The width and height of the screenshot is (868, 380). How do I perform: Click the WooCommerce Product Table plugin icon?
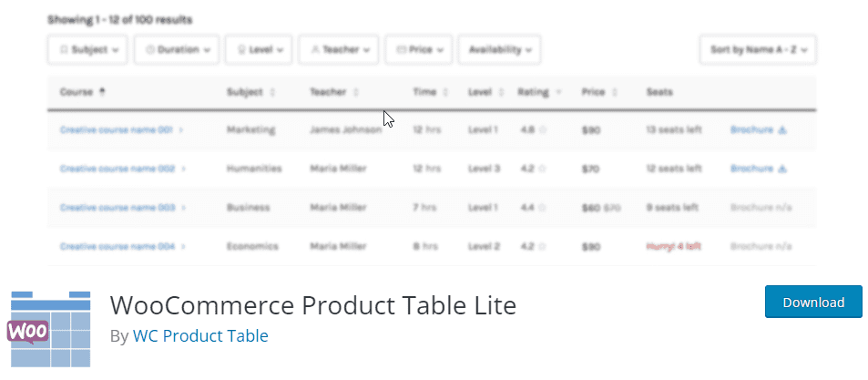point(51,330)
